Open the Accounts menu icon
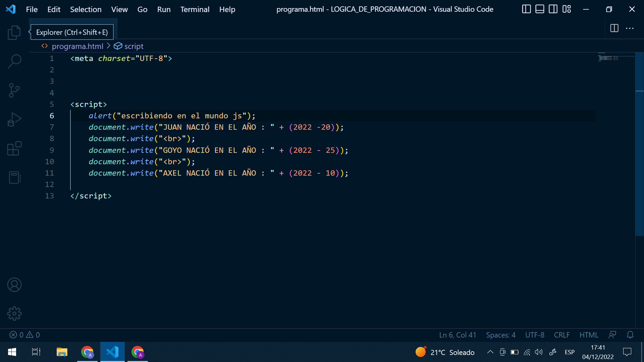 (14, 285)
